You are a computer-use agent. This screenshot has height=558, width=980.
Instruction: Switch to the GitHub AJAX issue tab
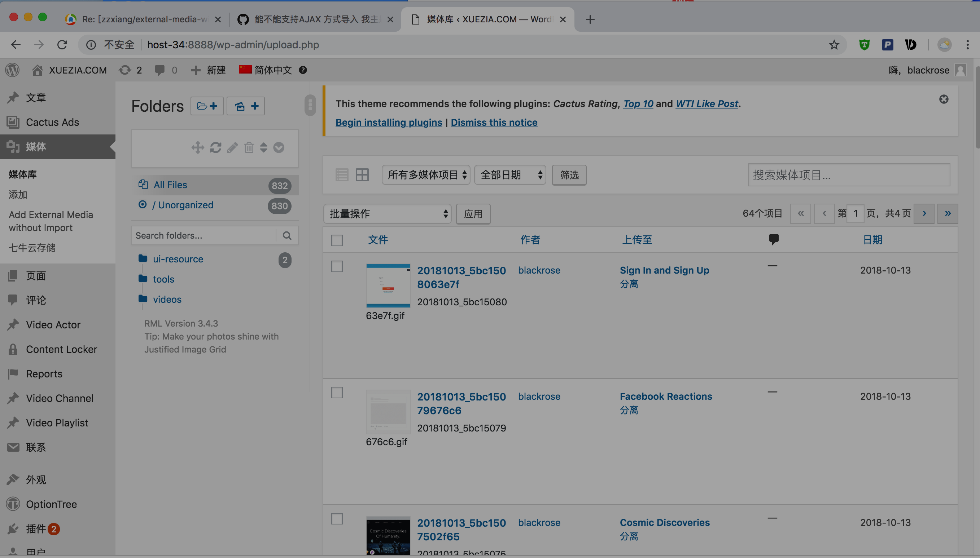315,19
